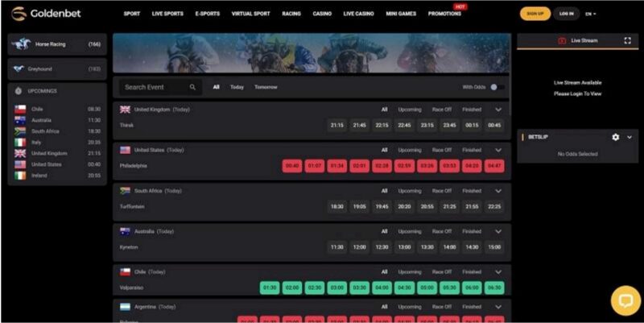644x323 pixels.
Task: Open the Live Casino menu
Action: [358, 14]
